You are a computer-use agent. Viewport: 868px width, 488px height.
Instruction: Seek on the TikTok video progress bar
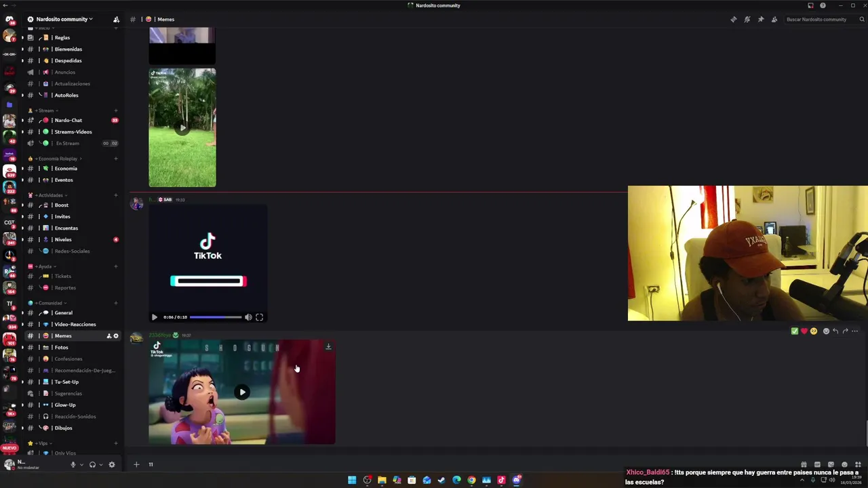216,317
